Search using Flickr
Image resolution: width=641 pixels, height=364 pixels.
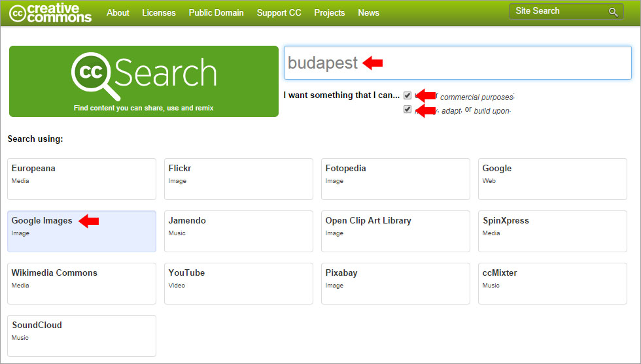[239, 179]
